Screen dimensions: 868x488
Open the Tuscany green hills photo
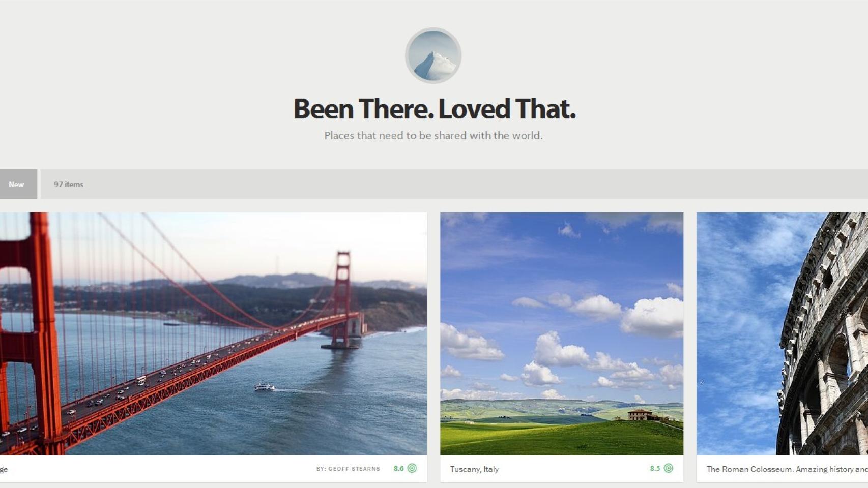[x=562, y=333]
